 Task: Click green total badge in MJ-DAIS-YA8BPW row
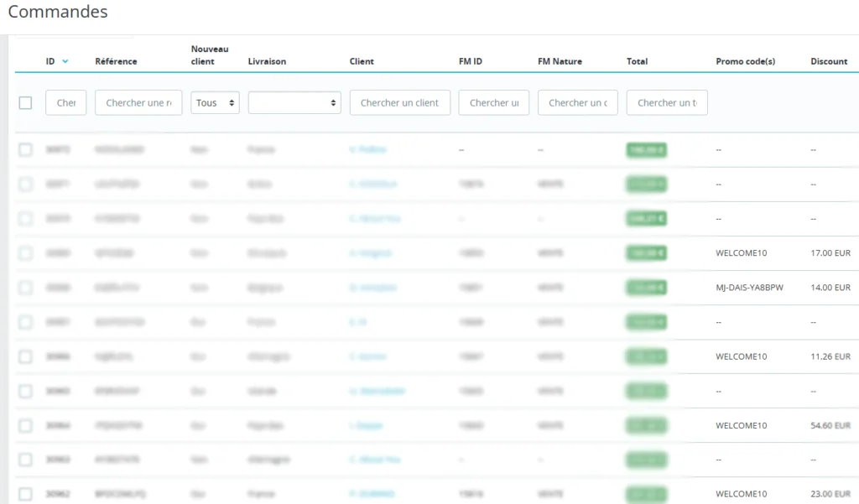click(647, 288)
